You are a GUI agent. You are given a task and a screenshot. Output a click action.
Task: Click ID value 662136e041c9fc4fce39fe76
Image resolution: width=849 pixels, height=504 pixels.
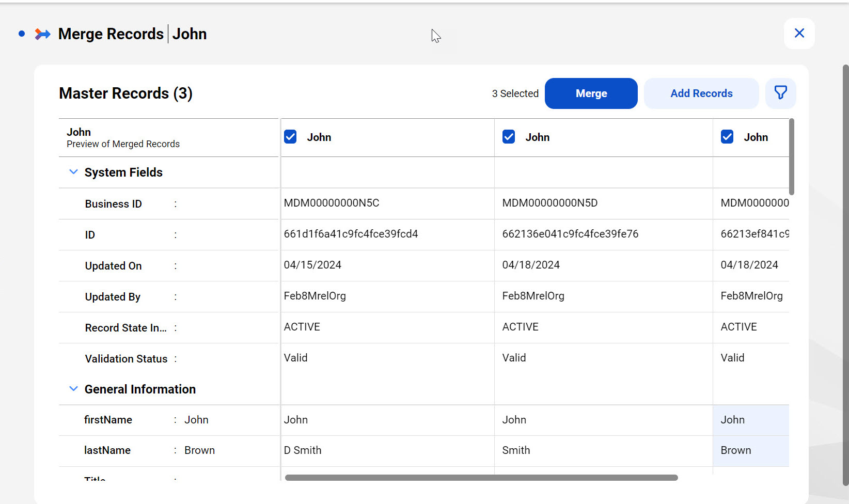570,234
